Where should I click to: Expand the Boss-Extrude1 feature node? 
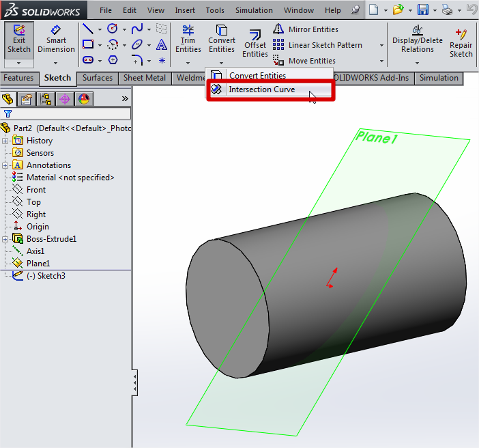pos(5,239)
